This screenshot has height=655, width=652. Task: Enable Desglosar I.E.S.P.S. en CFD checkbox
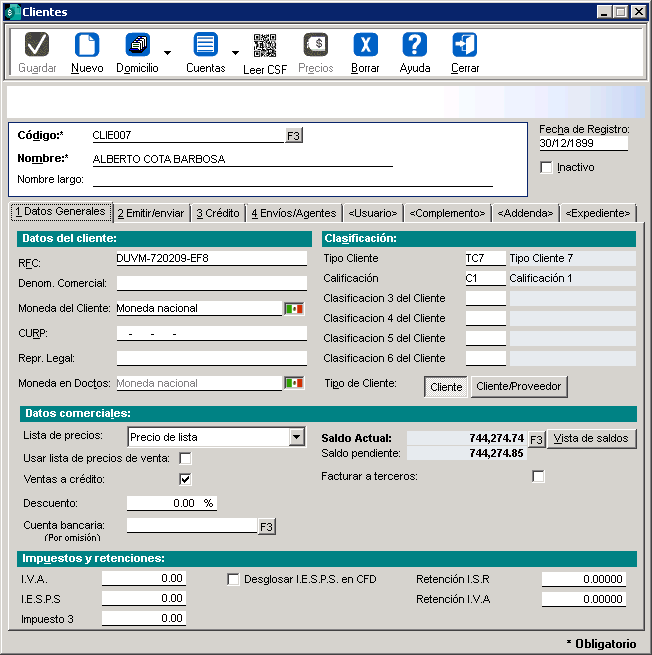[x=233, y=579]
